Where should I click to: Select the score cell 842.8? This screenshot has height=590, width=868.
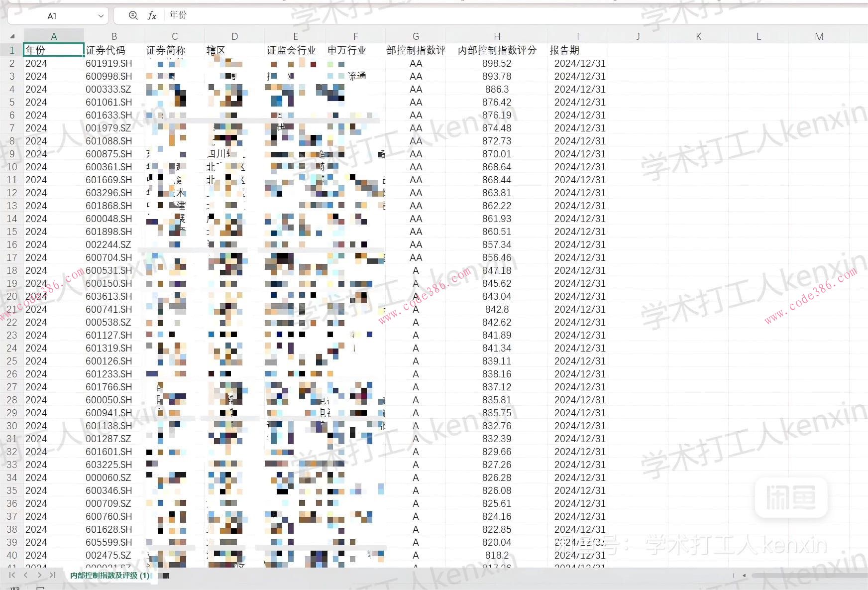497,309
